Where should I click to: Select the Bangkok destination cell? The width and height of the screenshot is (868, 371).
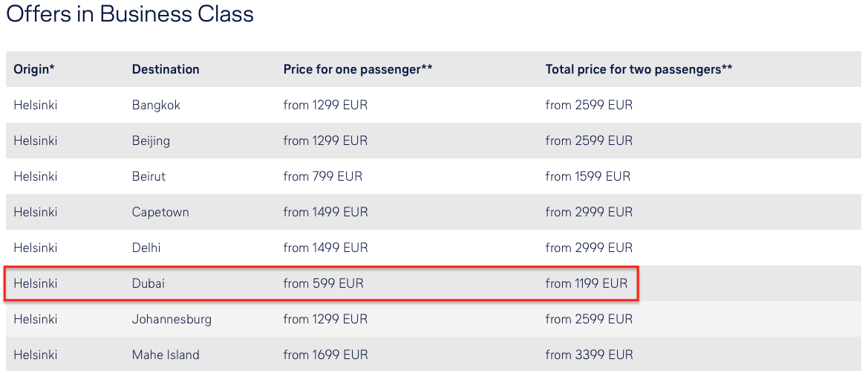[x=156, y=105]
